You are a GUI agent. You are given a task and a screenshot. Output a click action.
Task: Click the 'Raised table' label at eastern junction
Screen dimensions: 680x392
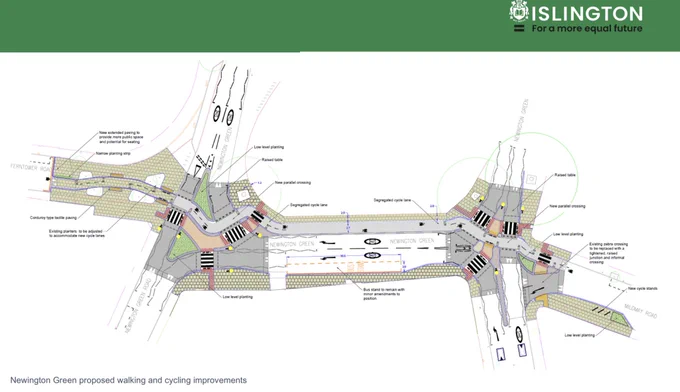[x=565, y=175]
